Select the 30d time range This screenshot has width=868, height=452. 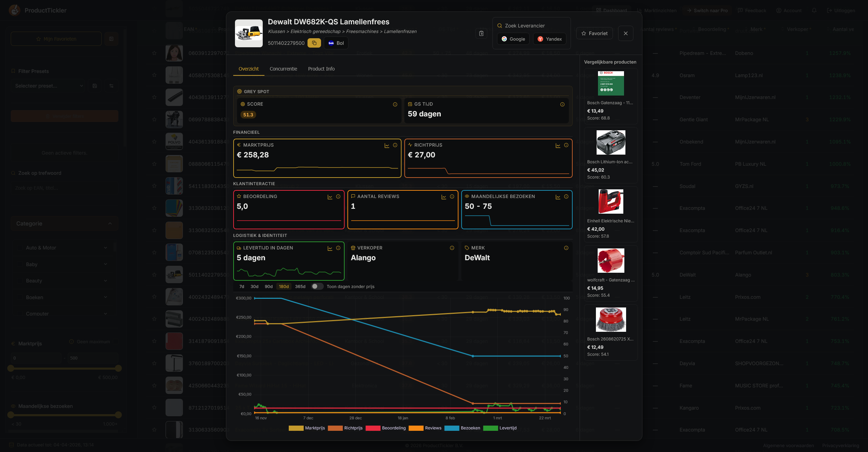[x=254, y=287]
